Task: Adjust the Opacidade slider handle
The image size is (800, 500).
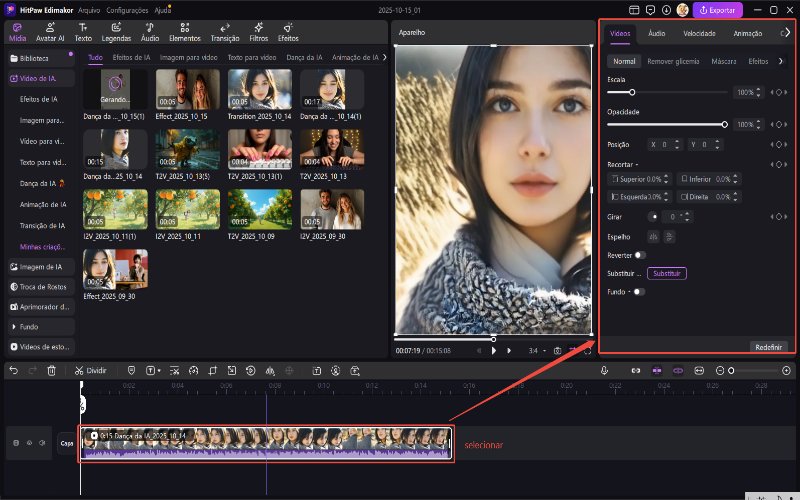Action: (725, 124)
